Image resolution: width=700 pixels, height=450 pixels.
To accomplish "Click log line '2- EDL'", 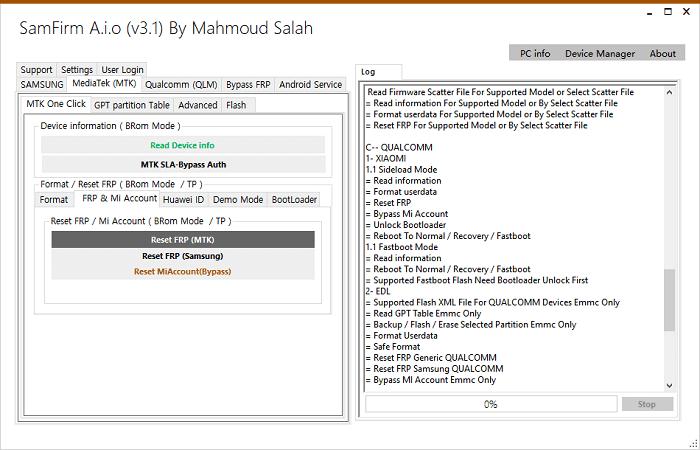I will [378, 292].
